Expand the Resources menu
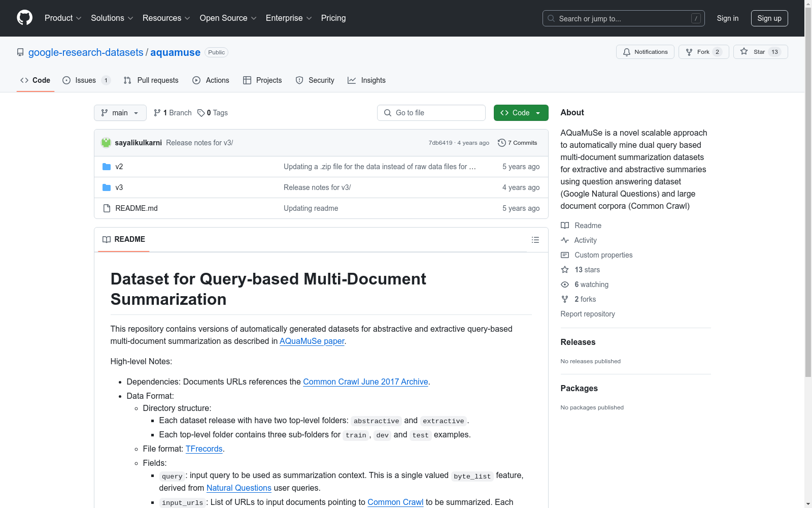 166,18
